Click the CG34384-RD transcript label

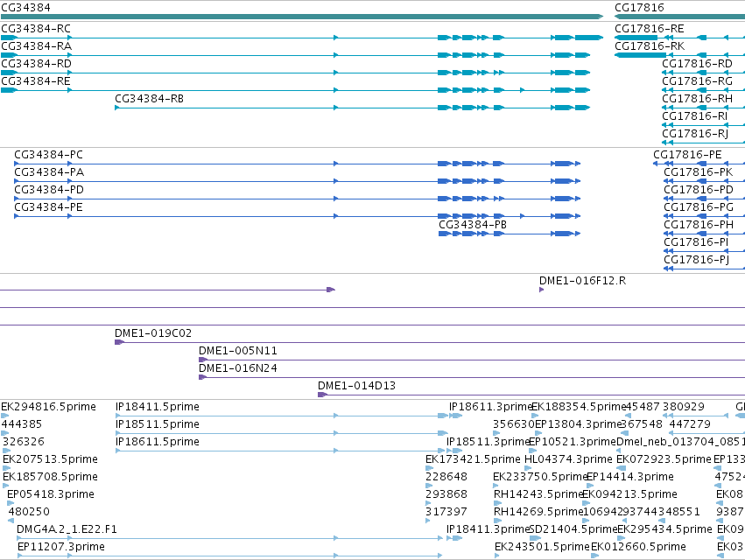(36, 64)
